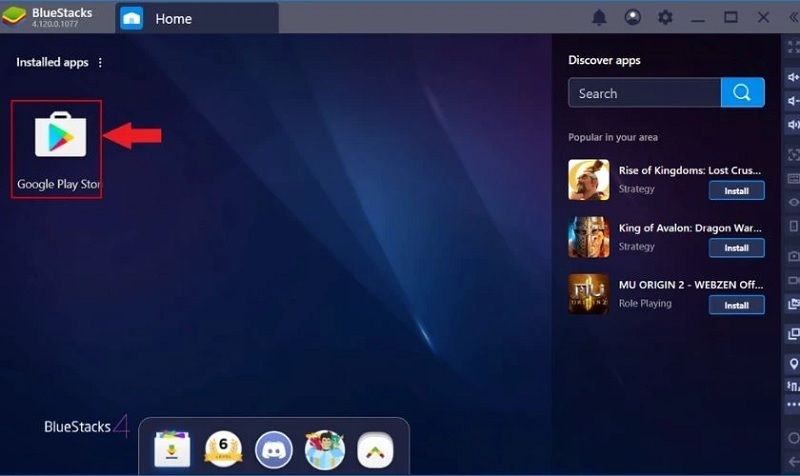
Task: Open MU ORIGIN 2 game thumbnail
Action: point(589,294)
